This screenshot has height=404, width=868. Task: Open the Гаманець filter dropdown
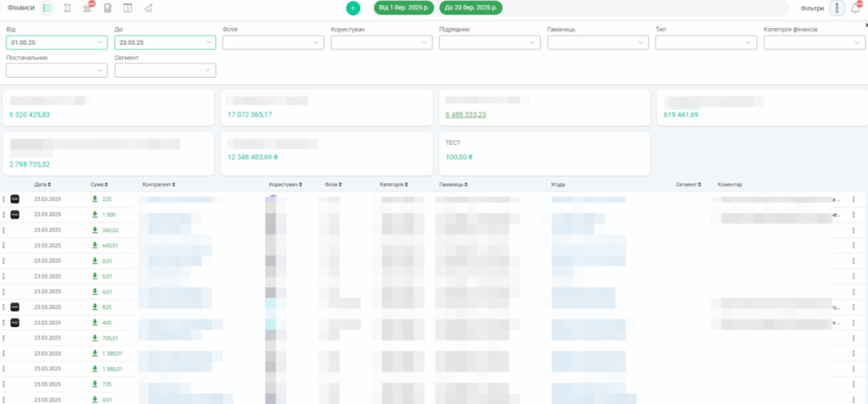click(598, 42)
